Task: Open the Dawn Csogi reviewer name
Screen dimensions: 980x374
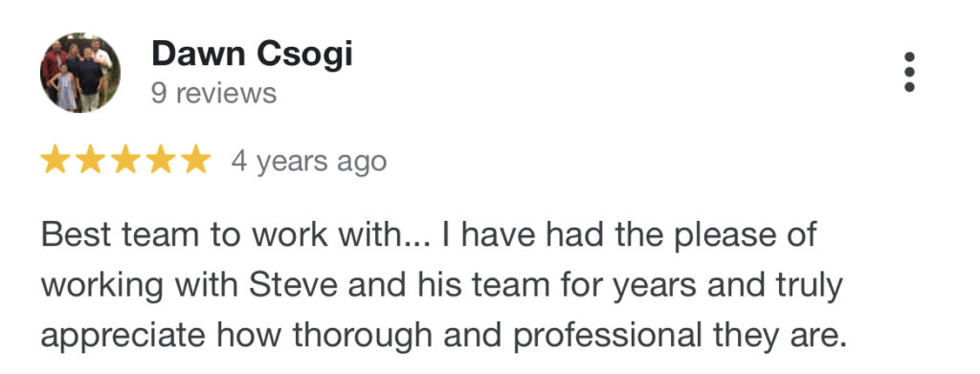Action: click(252, 54)
